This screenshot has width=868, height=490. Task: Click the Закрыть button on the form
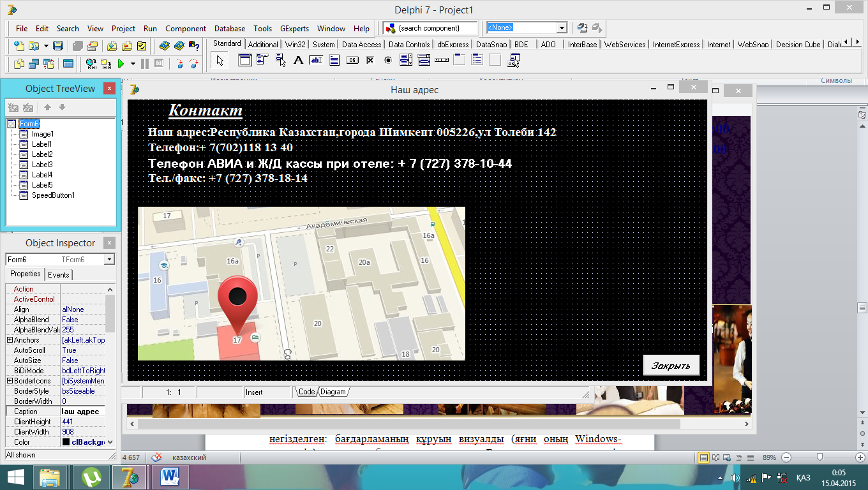(671, 366)
